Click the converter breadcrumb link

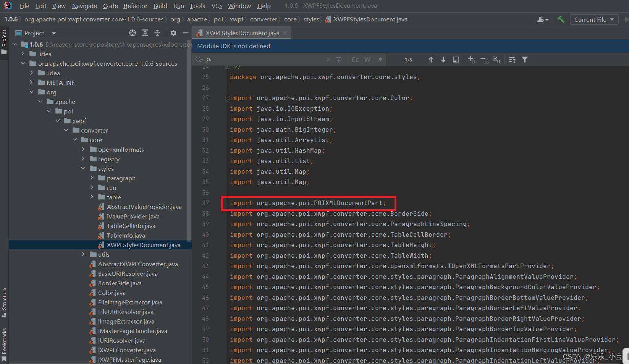coord(264,19)
